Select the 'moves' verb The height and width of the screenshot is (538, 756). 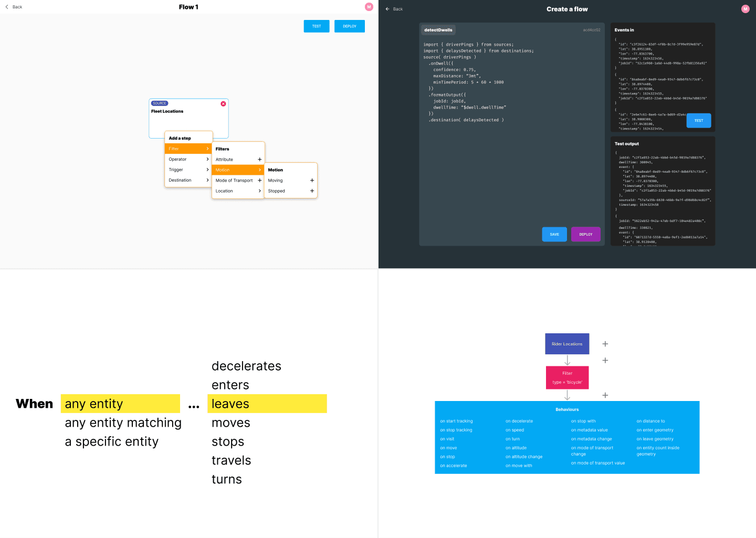[x=230, y=423]
